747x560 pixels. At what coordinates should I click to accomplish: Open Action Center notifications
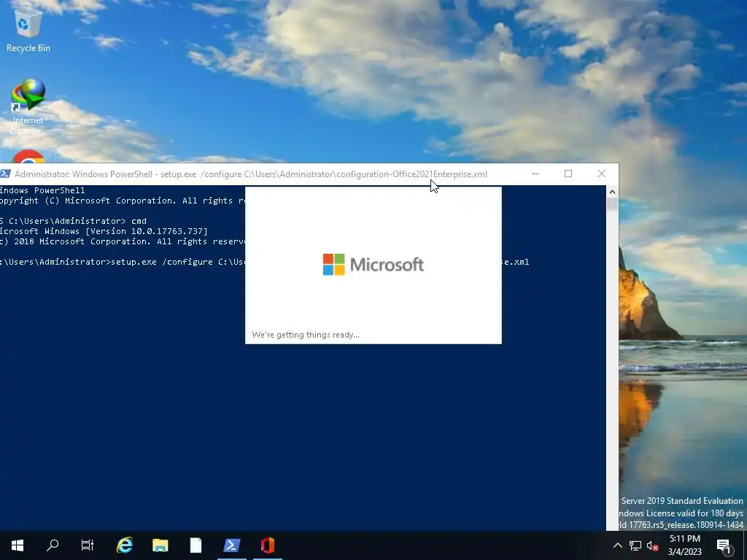point(724,545)
